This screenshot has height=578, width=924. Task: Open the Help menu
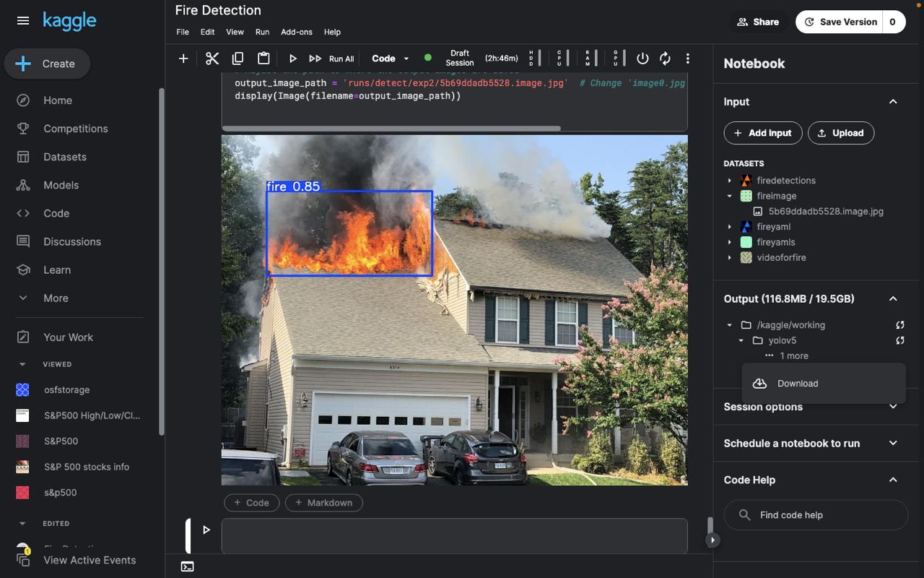point(332,32)
